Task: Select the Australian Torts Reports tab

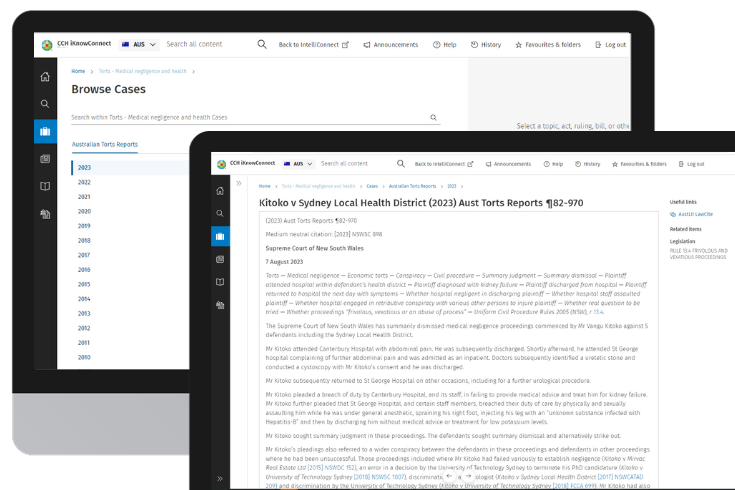Action: click(x=105, y=144)
